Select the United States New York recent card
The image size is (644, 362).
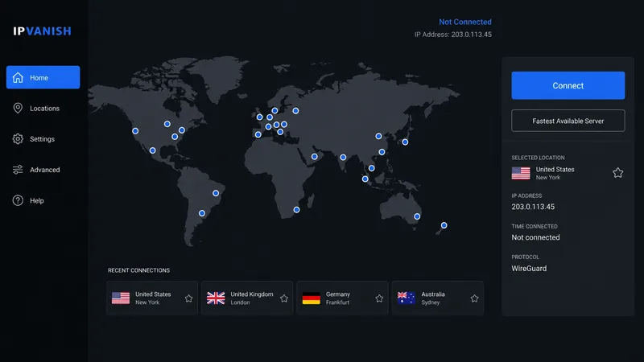click(152, 298)
